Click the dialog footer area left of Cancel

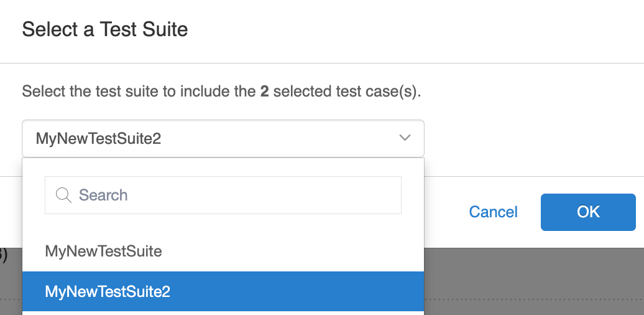[x=444, y=212]
